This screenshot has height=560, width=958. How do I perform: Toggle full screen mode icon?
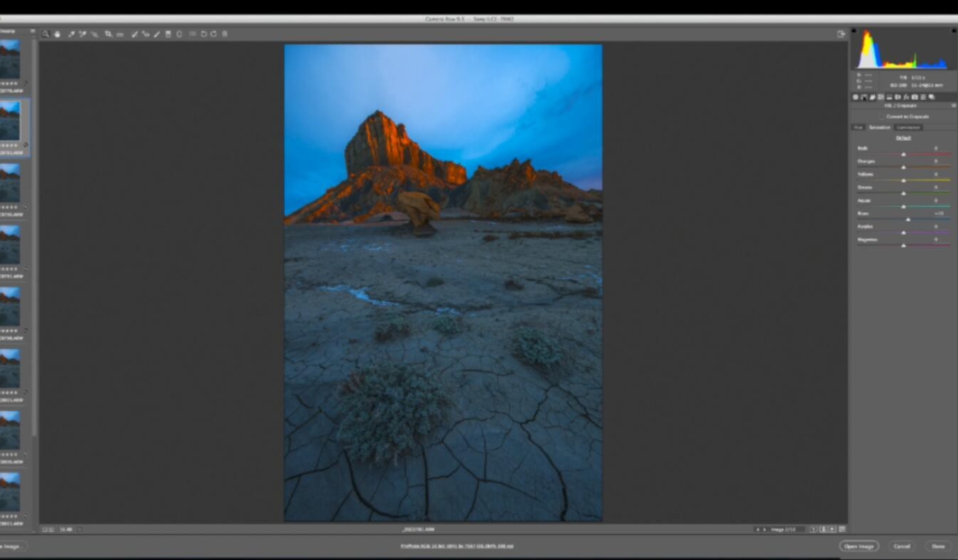tap(842, 34)
